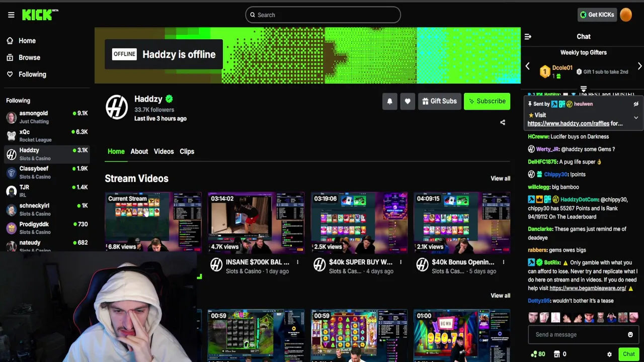Click View all for Stream Videos
Image resolution: width=644 pixels, height=362 pixels.
pyautogui.click(x=500, y=178)
